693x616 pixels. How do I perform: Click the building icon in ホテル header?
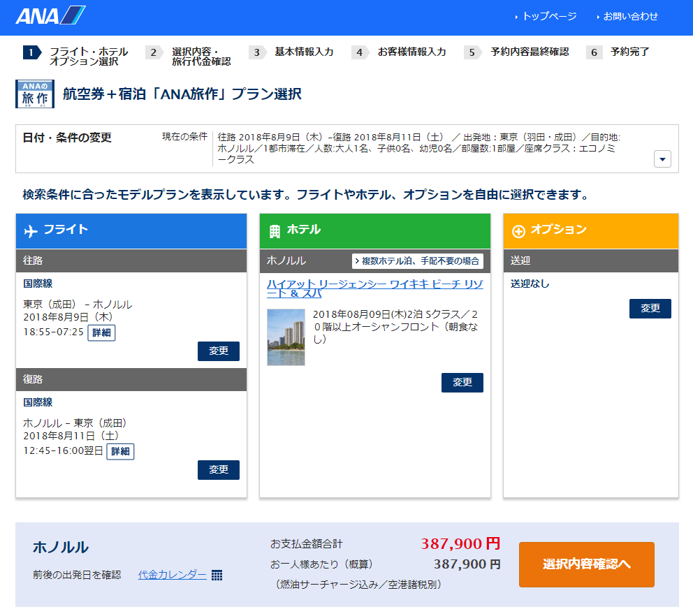275,230
